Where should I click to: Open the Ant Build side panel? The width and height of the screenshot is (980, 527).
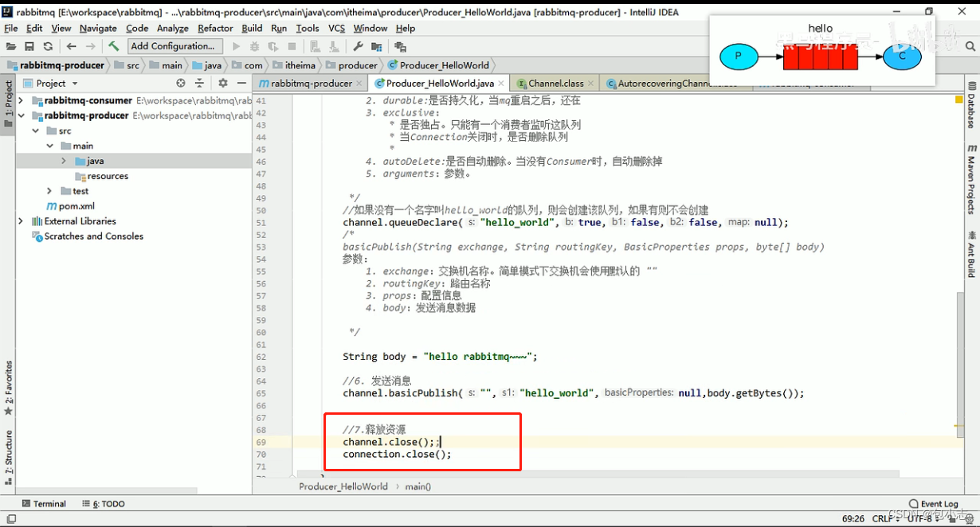(x=972, y=254)
